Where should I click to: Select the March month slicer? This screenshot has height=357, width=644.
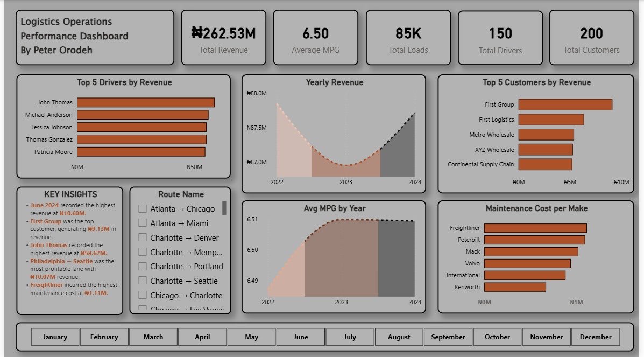tap(153, 337)
